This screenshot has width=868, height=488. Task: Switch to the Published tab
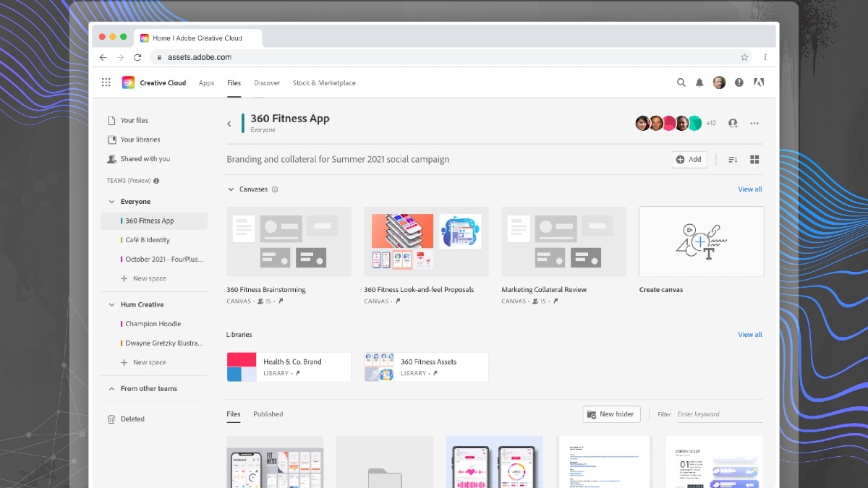click(x=268, y=414)
